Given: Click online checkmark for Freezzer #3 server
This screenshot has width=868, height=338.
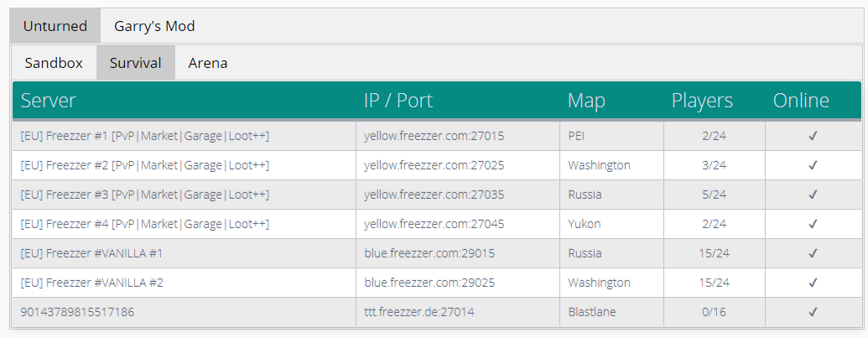Looking at the screenshot, I should [813, 195].
